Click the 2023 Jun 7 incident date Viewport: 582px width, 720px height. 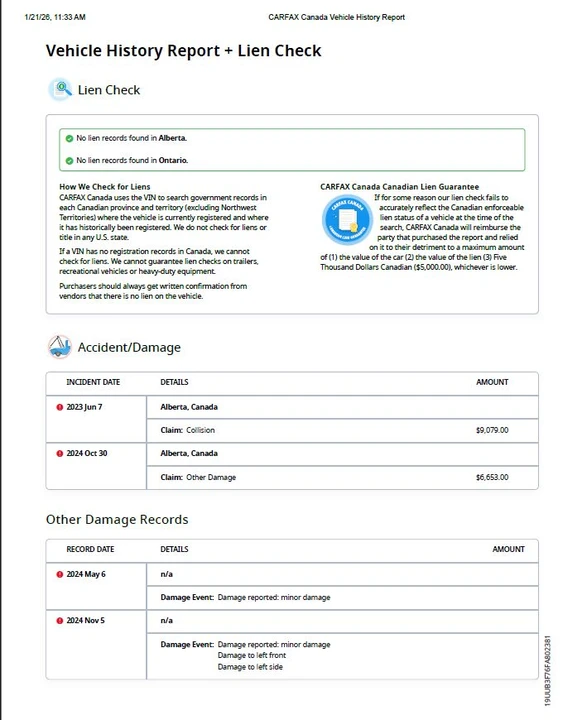click(x=85, y=407)
